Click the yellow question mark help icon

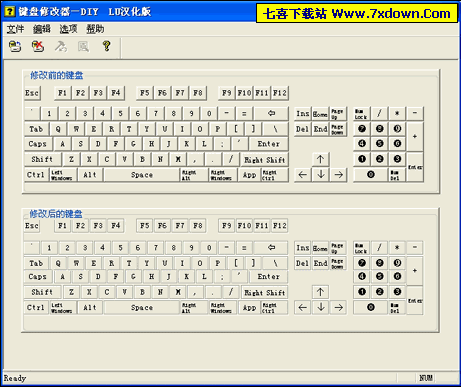(x=106, y=46)
